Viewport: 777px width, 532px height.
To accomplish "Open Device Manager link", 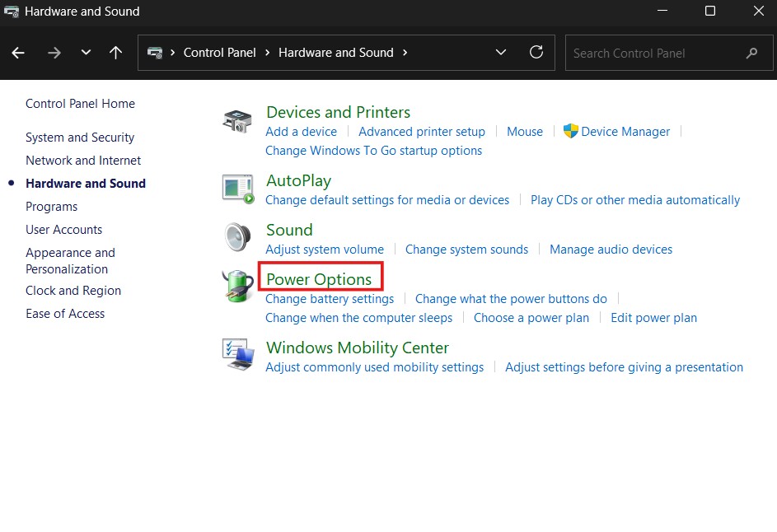I will point(625,132).
